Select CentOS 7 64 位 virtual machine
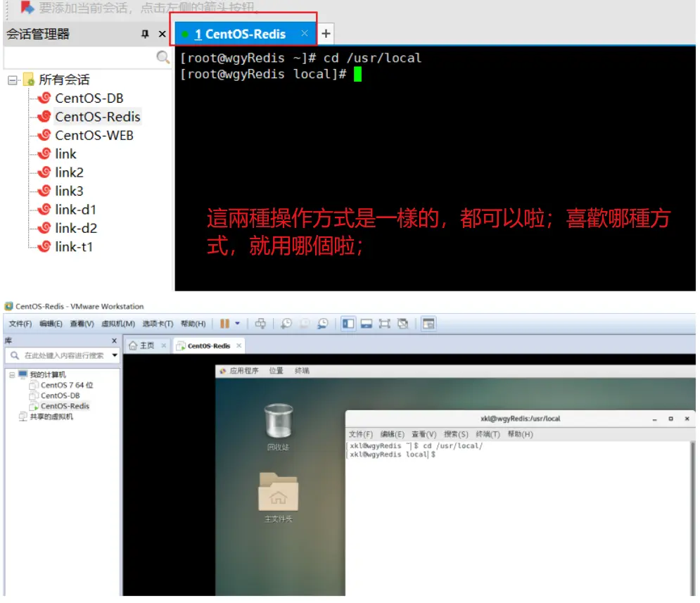The height and width of the screenshot is (603, 700). (67, 385)
